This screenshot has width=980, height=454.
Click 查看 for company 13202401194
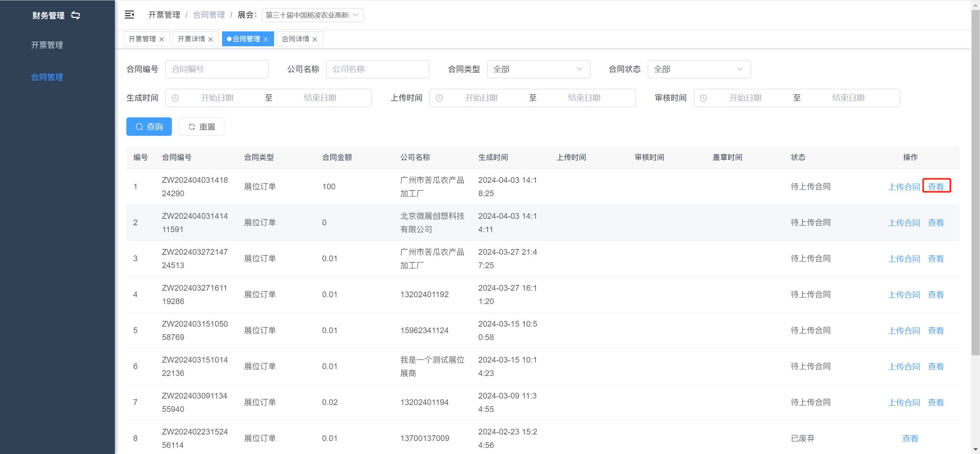click(x=936, y=402)
